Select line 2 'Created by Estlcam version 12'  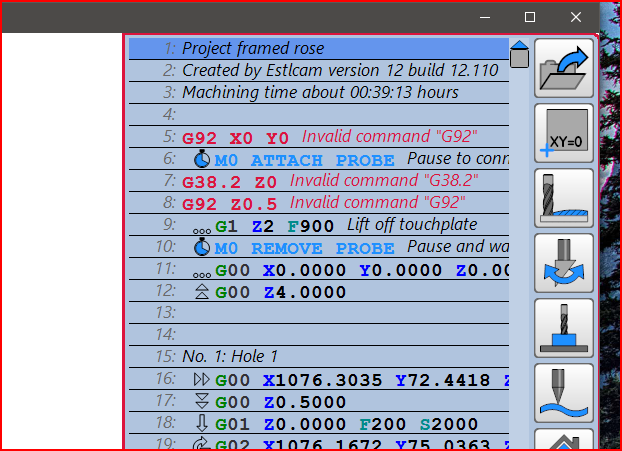[x=319, y=71]
